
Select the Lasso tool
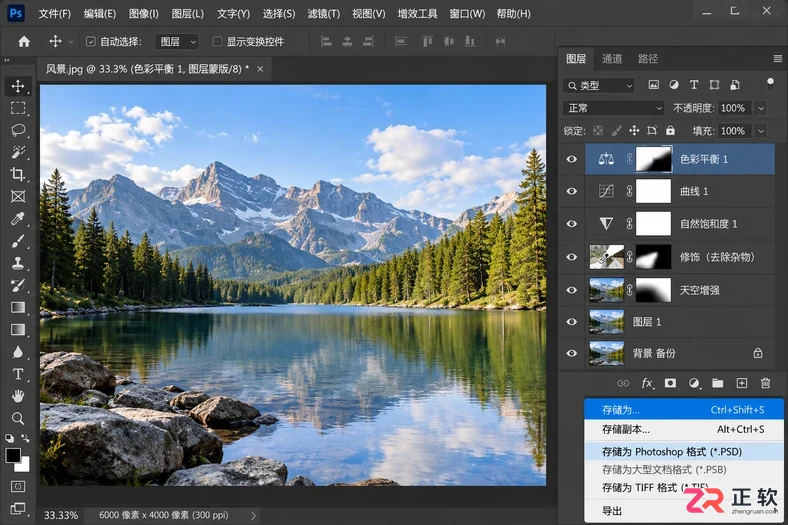pos(18,130)
